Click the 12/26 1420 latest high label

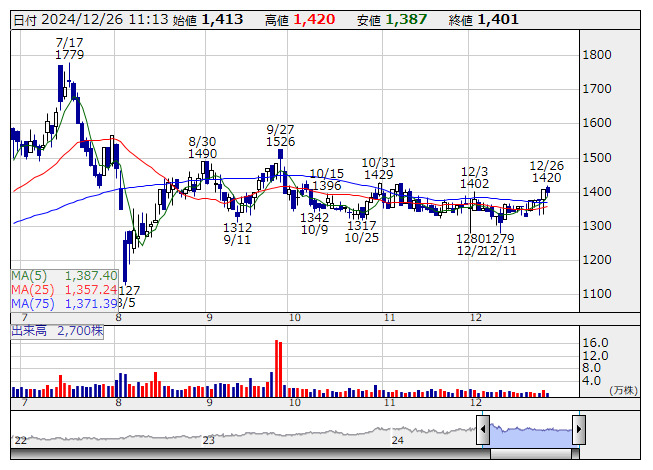546,171
